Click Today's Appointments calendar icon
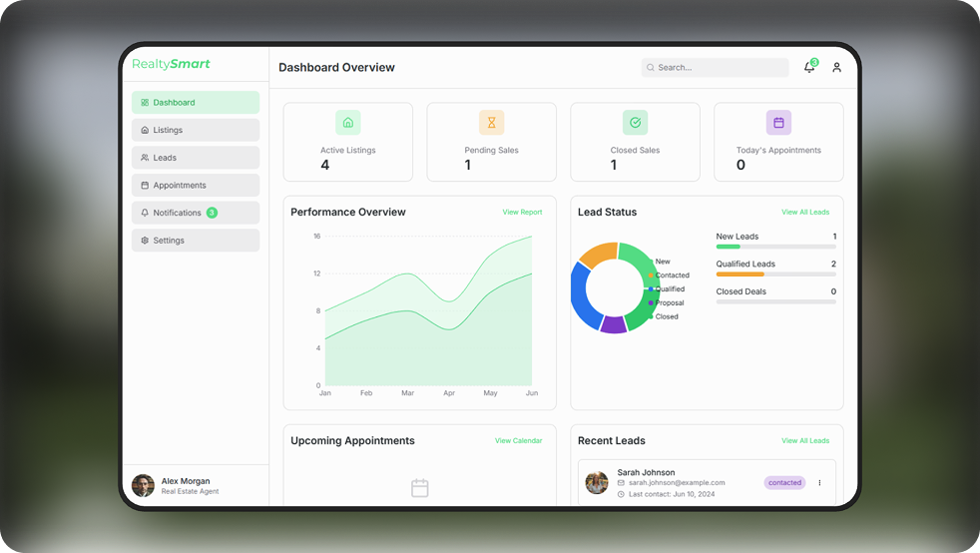This screenshot has width=980, height=553. (x=778, y=123)
